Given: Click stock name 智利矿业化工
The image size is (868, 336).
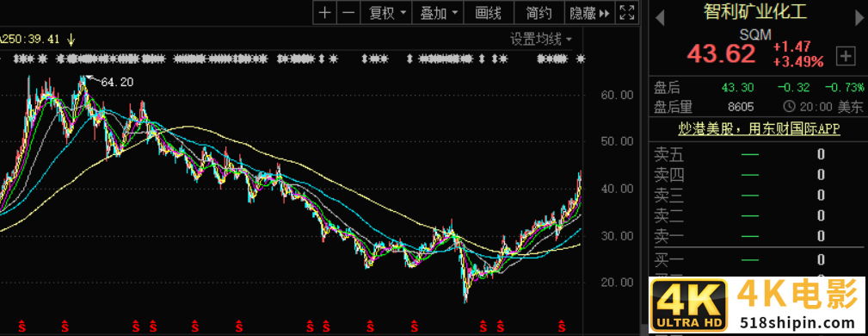Looking at the screenshot, I should click(755, 12).
